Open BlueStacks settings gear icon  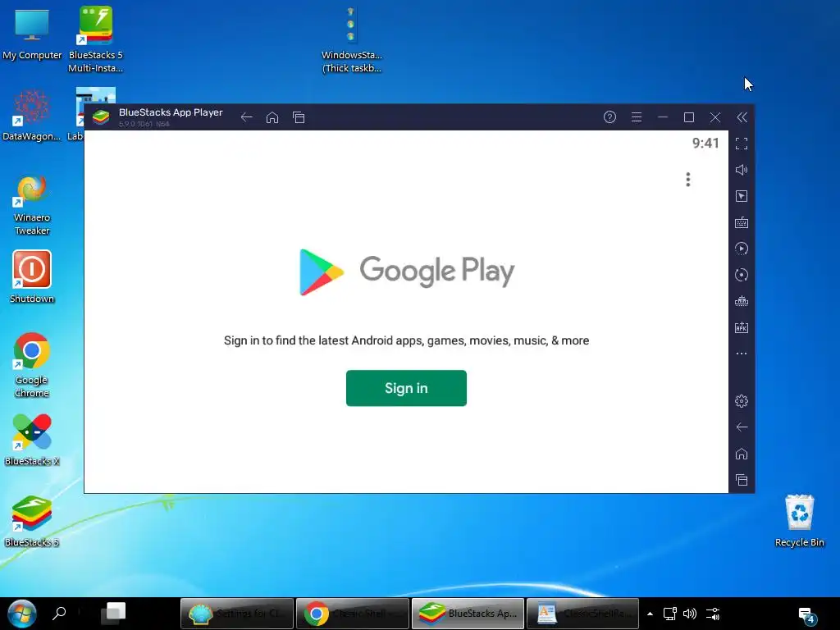click(x=742, y=400)
